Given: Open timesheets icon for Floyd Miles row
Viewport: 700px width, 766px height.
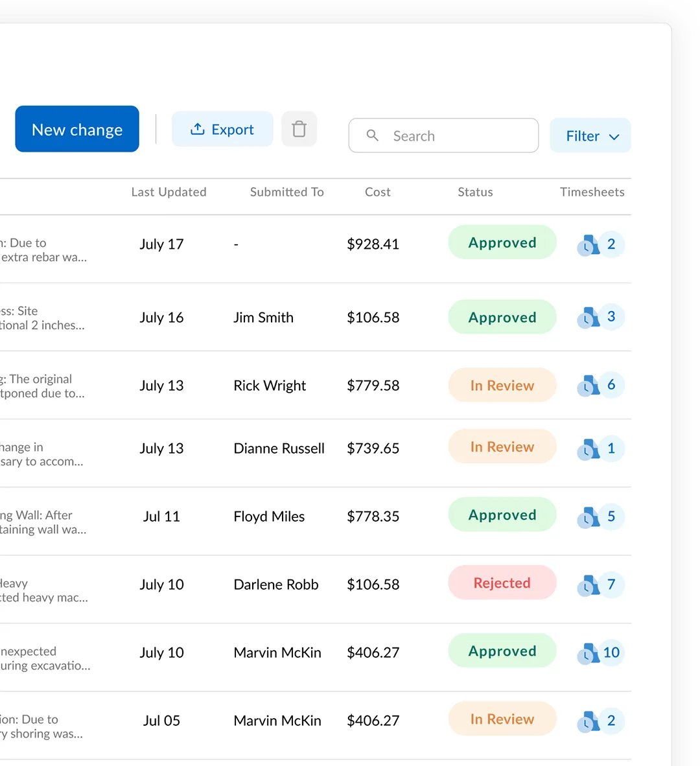Looking at the screenshot, I should tap(588, 517).
